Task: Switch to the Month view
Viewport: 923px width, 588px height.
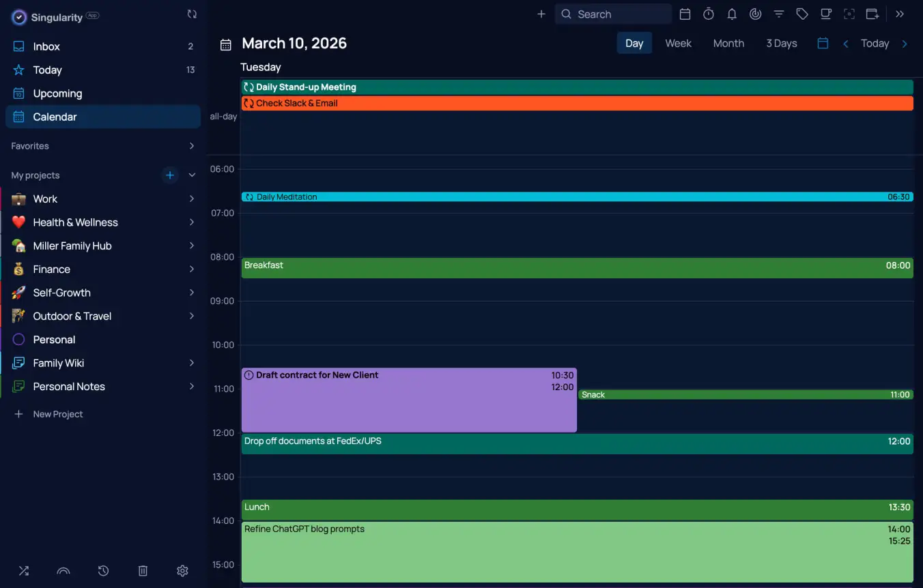Action: tap(728, 44)
